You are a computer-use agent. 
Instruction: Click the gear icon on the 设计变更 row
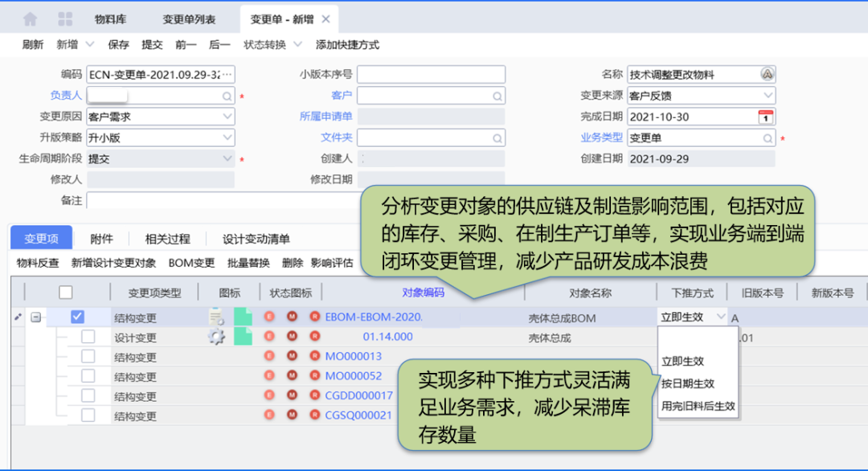(215, 336)
